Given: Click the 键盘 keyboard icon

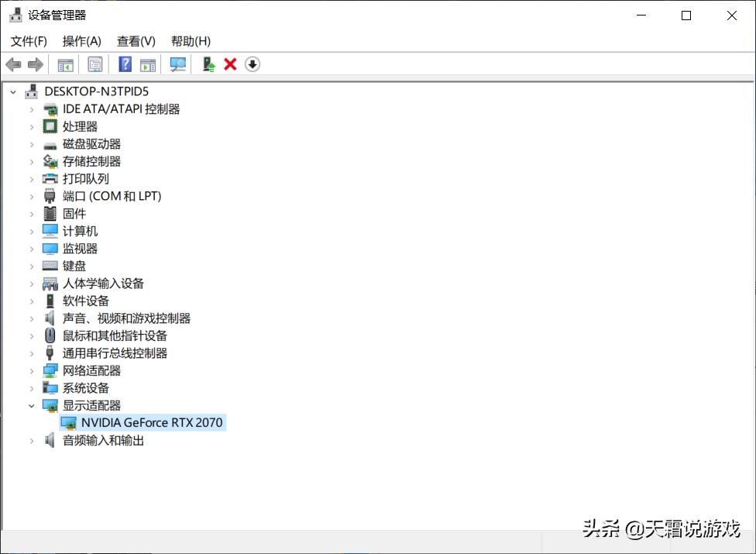Looking at the screenshot, I should point(50,266).
